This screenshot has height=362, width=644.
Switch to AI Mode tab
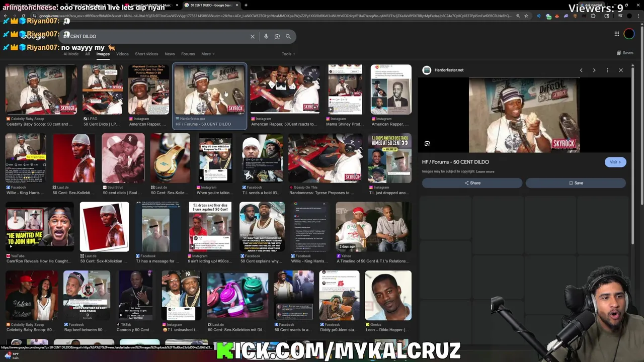coord(71,54)
